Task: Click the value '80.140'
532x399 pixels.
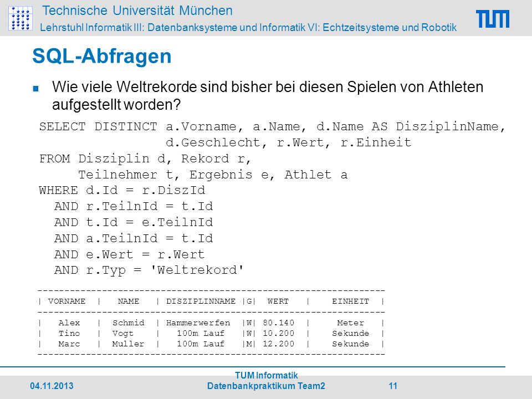Action: (279, 323)
